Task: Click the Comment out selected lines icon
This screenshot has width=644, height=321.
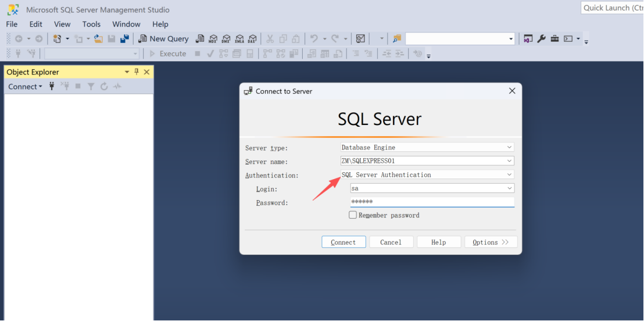Action: point(356,53)
